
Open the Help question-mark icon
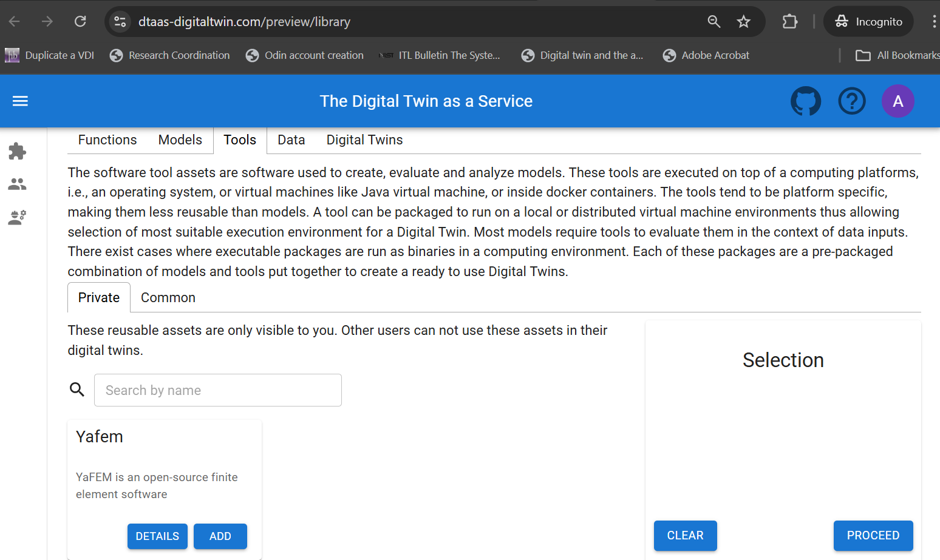(852, 101)
